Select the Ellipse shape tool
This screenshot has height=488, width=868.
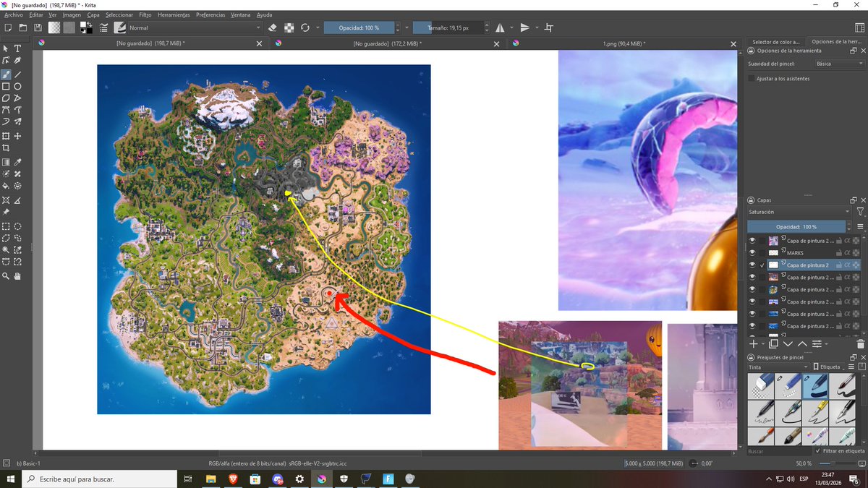[x=17, y=86]
